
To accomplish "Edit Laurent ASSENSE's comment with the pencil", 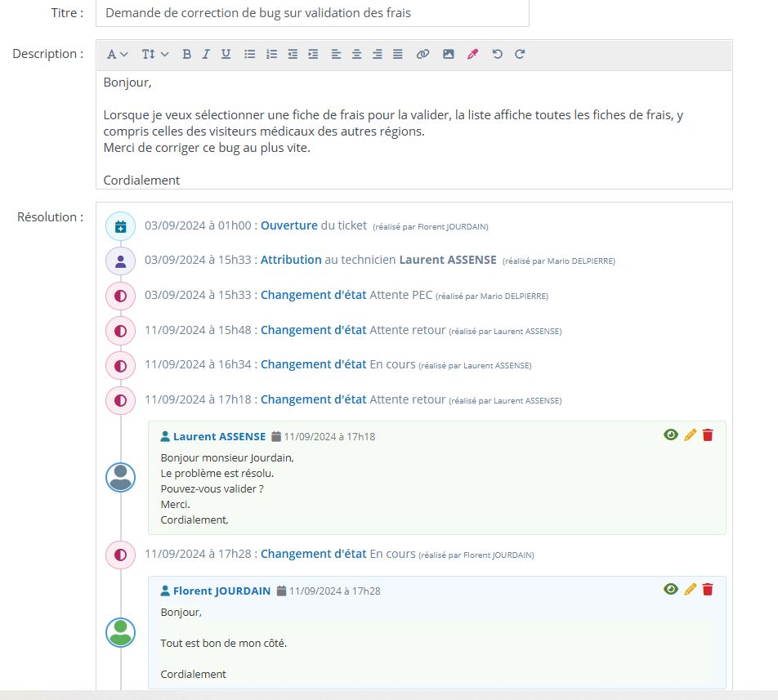I will pyautogui.click(x=690, y=435).
